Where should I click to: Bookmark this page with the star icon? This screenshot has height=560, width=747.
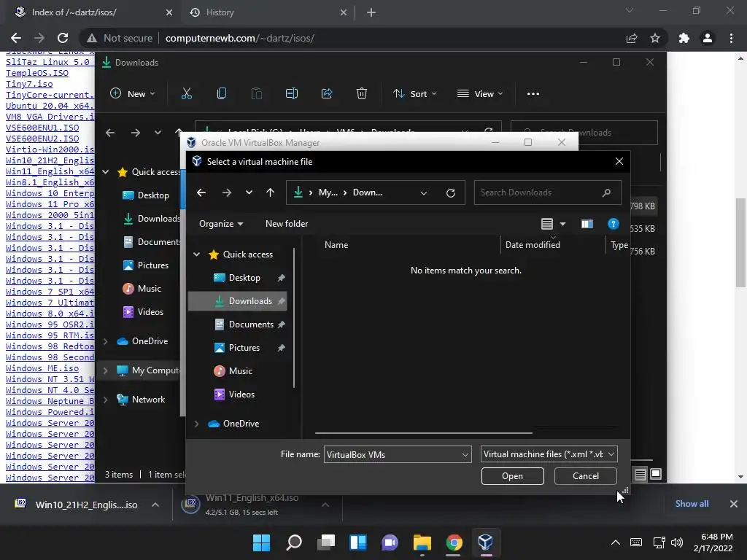[x=655, y=38]
